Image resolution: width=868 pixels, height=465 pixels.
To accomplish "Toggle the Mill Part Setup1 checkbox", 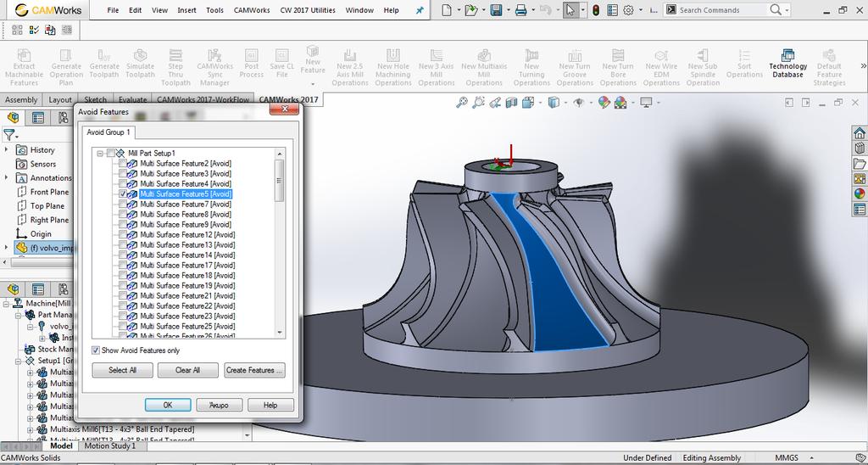I will 111,153.
